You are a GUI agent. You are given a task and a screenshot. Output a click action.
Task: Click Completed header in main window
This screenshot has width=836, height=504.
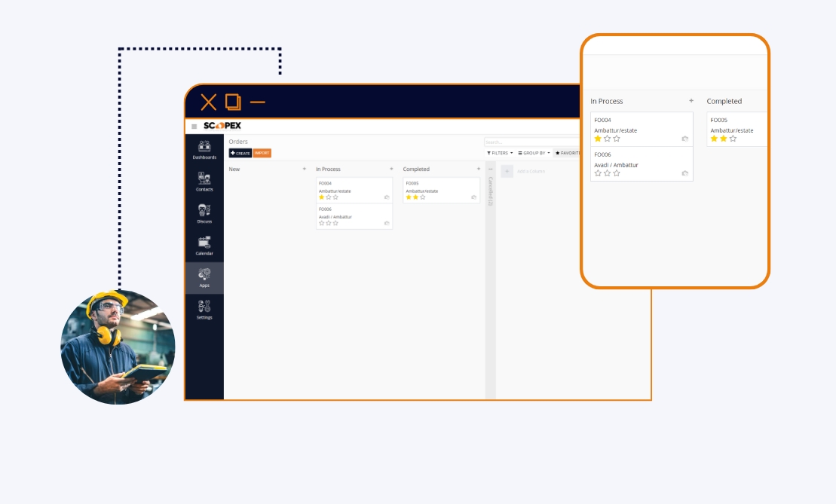[x=416, y=170]
